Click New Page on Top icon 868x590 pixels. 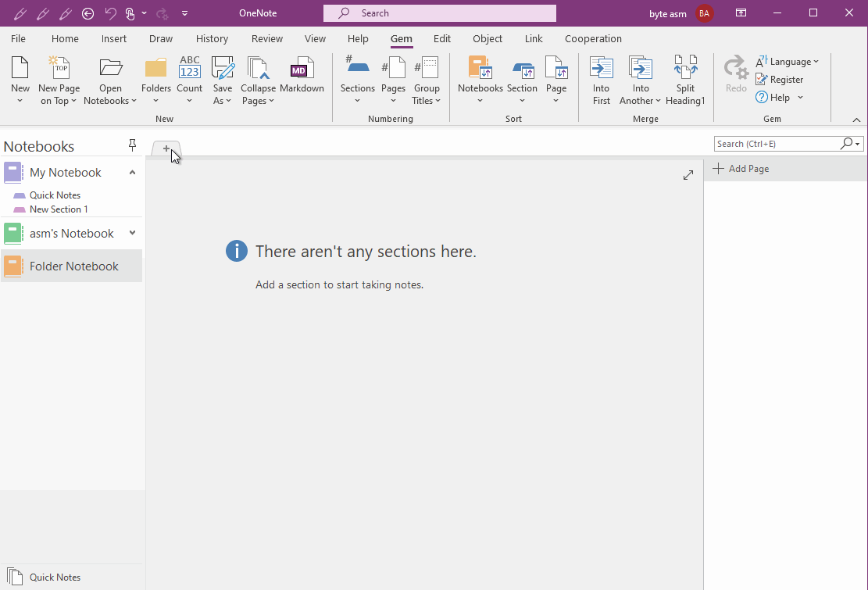[x=59, y=69]
